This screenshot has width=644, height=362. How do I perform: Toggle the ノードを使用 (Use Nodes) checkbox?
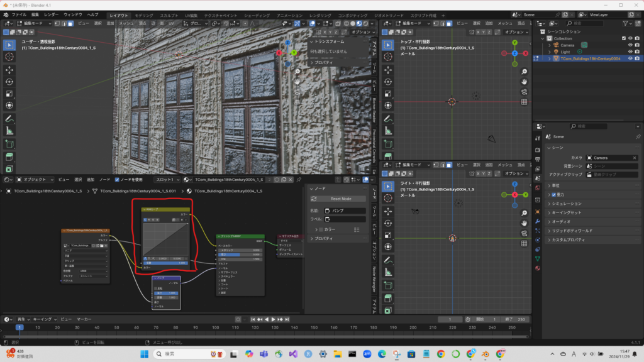[x=116, y=179]
